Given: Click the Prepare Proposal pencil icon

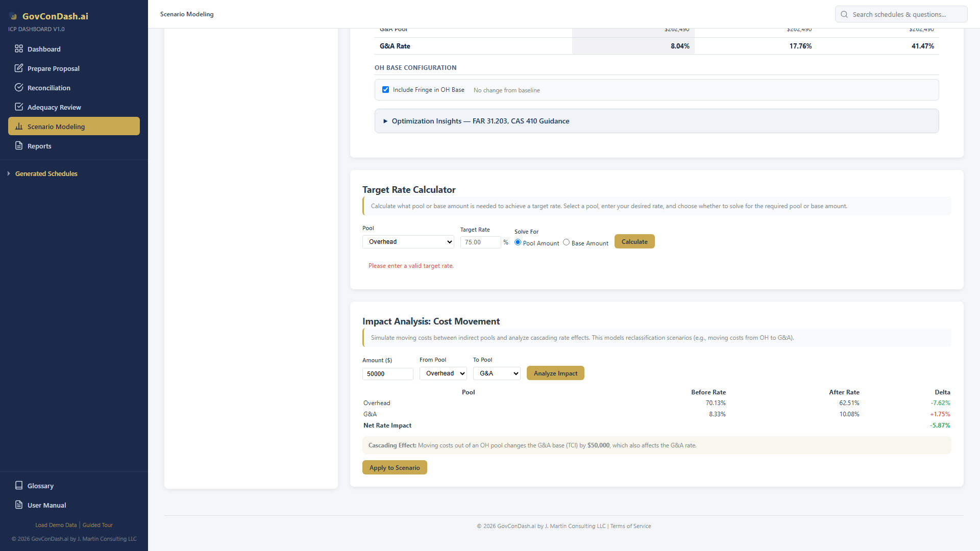Looking at the screenshot, I should 19,68.
